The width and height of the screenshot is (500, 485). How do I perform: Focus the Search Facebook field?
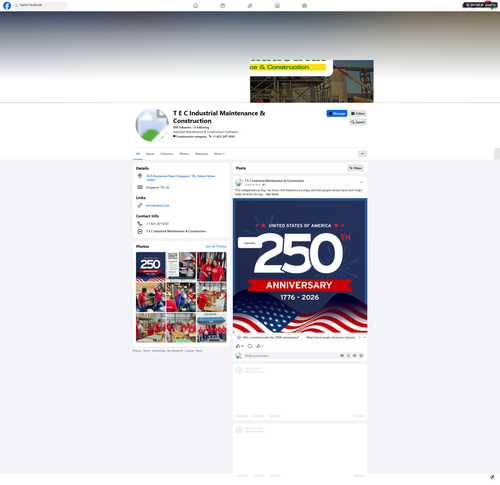40,5
